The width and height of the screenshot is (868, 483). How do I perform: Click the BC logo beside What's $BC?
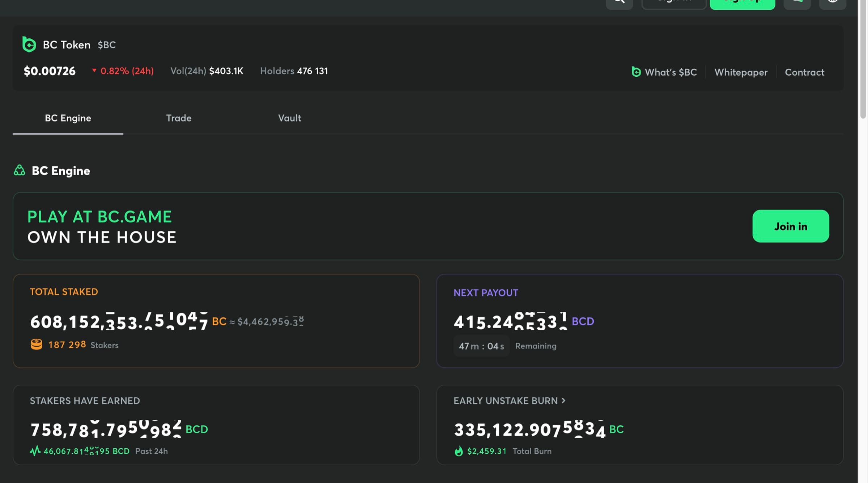pyautogui.click(x=636, y=72)
